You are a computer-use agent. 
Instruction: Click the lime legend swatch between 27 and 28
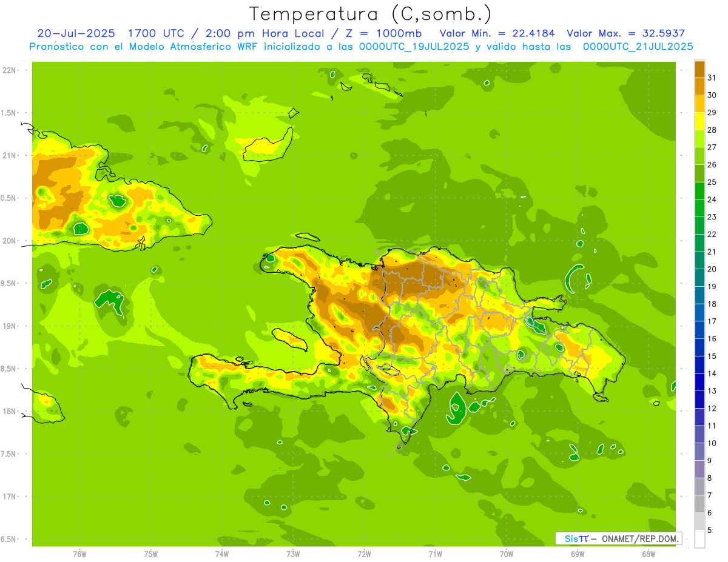point(699,138)
